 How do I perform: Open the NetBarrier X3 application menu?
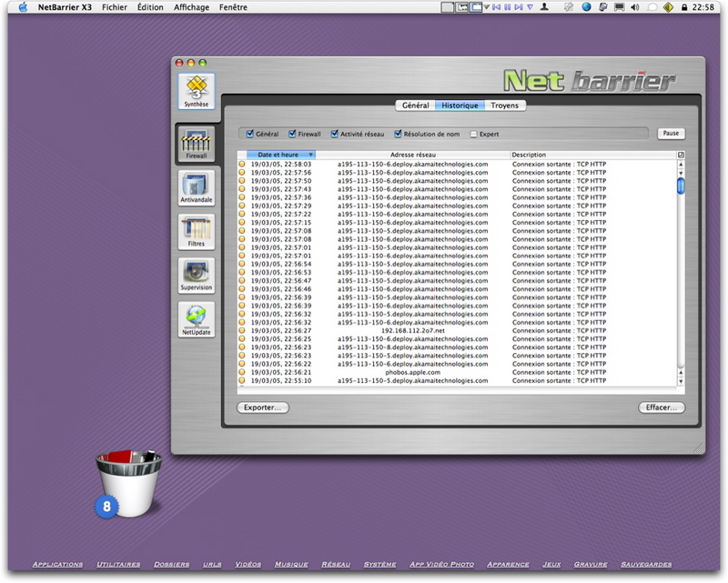(x=65, y=7)
